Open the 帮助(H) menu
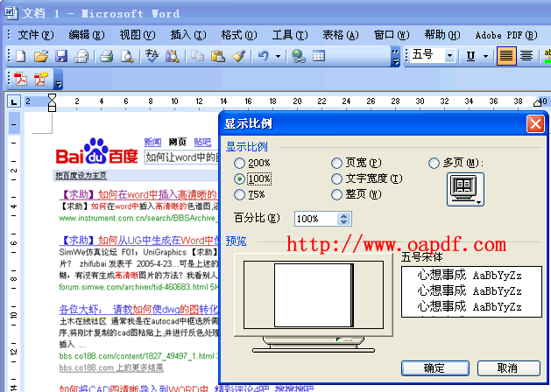Image resolution: width=551 pixels, height=392 pixels. point(442,35)
